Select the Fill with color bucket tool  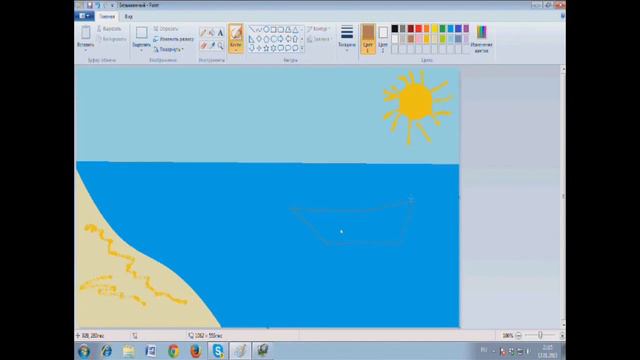click(x=211, y=33)
